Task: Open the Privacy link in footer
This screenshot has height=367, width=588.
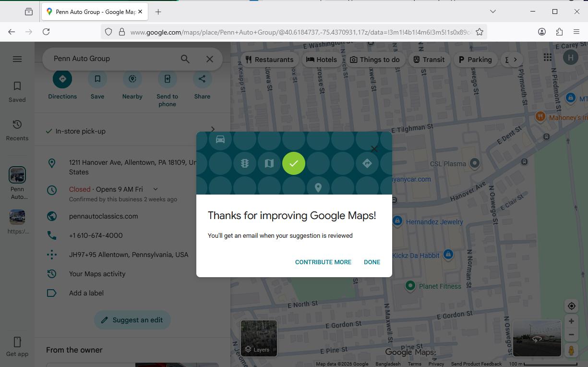Action: tap(436, 364)
